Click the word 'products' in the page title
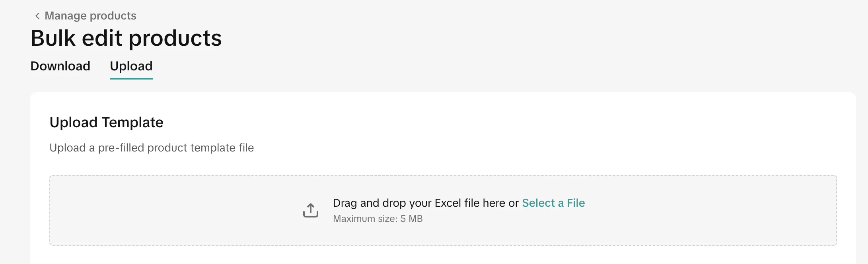 175,38
